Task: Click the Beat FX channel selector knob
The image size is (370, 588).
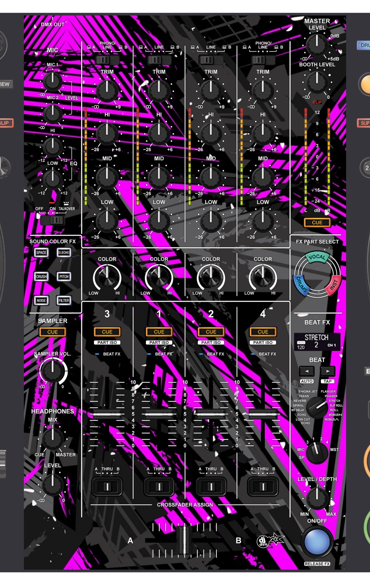Action: (x=317, y=453)
